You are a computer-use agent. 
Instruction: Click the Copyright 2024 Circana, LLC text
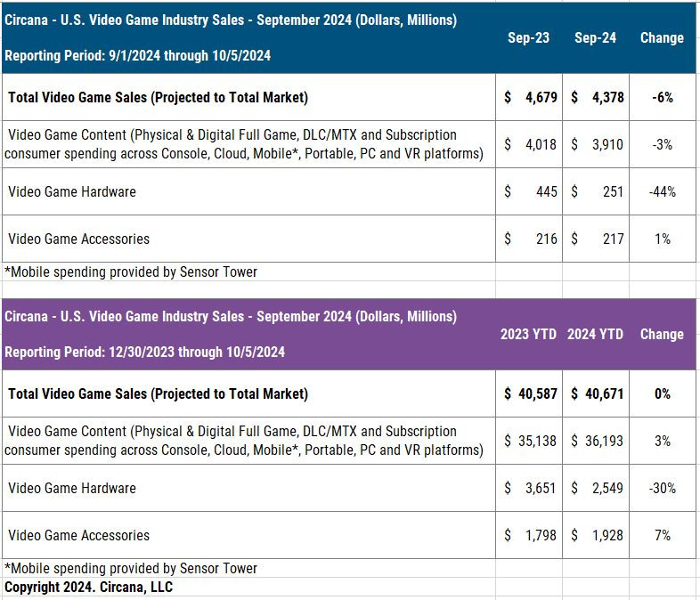click(x=89, y=588)
